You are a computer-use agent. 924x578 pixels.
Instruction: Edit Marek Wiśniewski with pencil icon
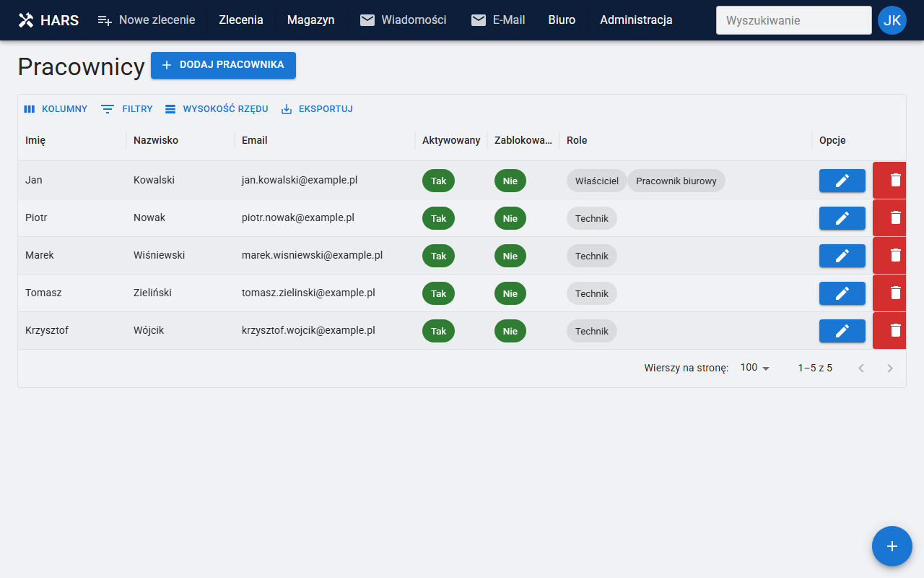pos(842,256)
